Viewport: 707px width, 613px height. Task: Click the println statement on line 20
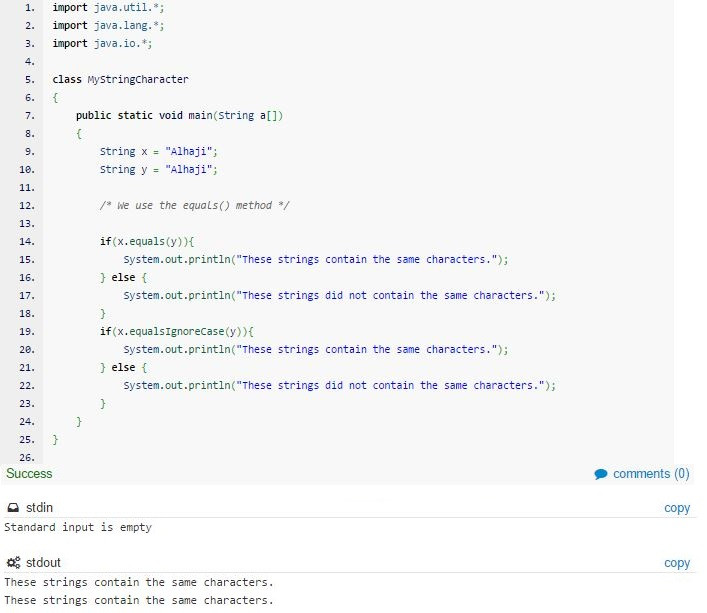click(316, 350)
